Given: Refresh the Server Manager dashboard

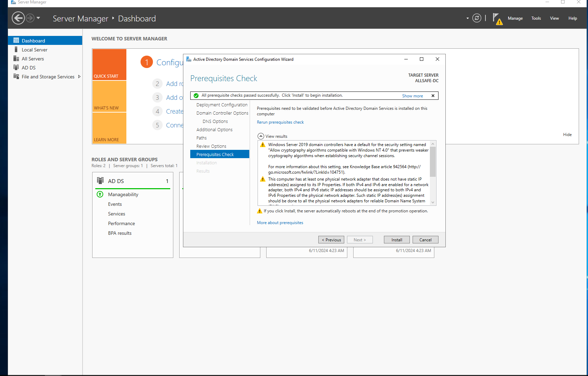Looking at the screenshot, I should pos(477,18).
